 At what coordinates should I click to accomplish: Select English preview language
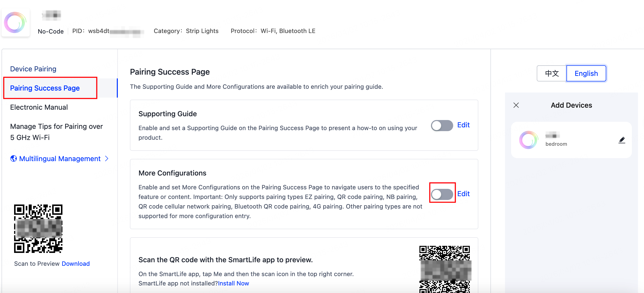[x=586, y=73]
